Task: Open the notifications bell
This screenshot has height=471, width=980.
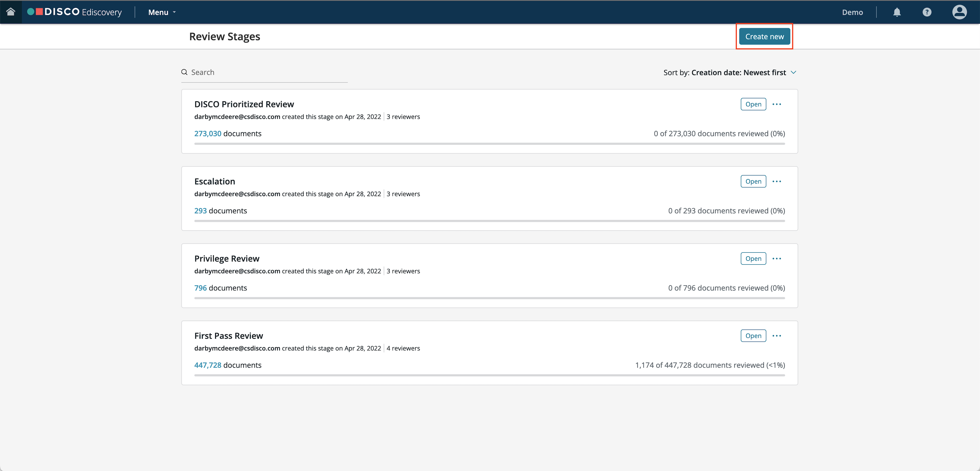Action: [897, 12]
